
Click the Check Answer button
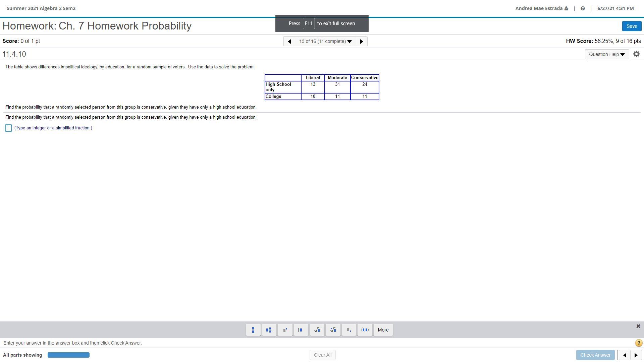595,355
